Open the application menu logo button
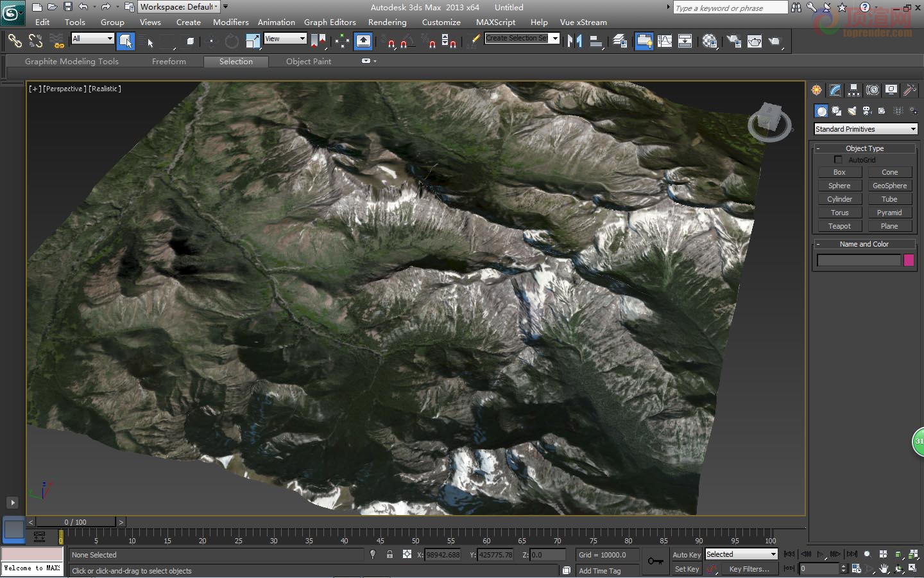 pyautogui.click(x=12, y=12)
